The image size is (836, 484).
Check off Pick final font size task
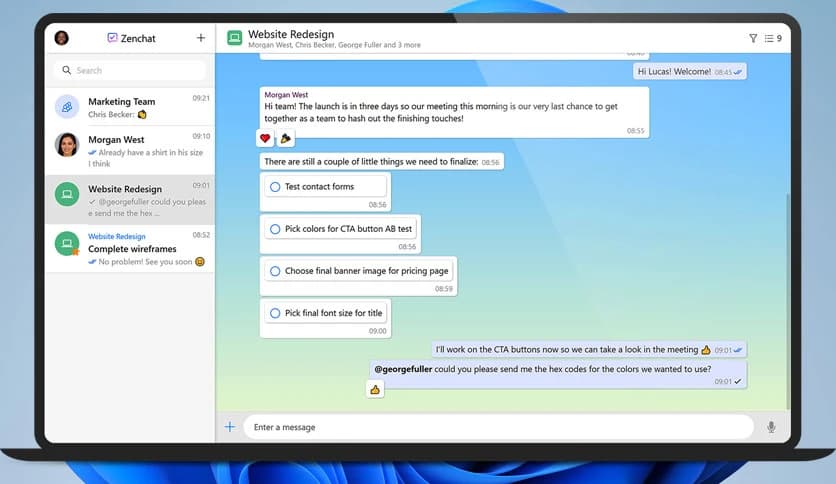coord(275,313)
